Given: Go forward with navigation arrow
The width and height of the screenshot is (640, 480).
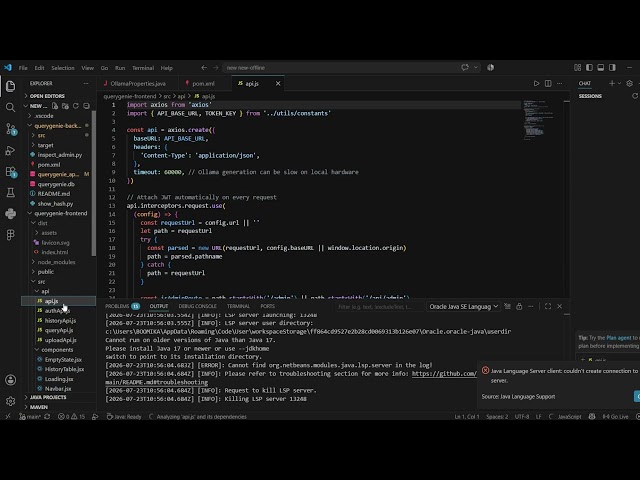Looking at the screenshot, I should pos(216,67).
